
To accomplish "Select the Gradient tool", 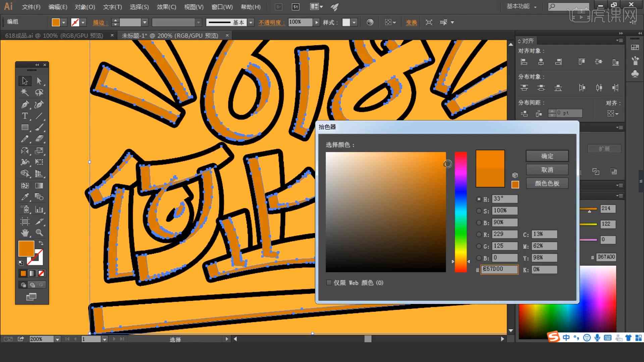I will point(39,185).
